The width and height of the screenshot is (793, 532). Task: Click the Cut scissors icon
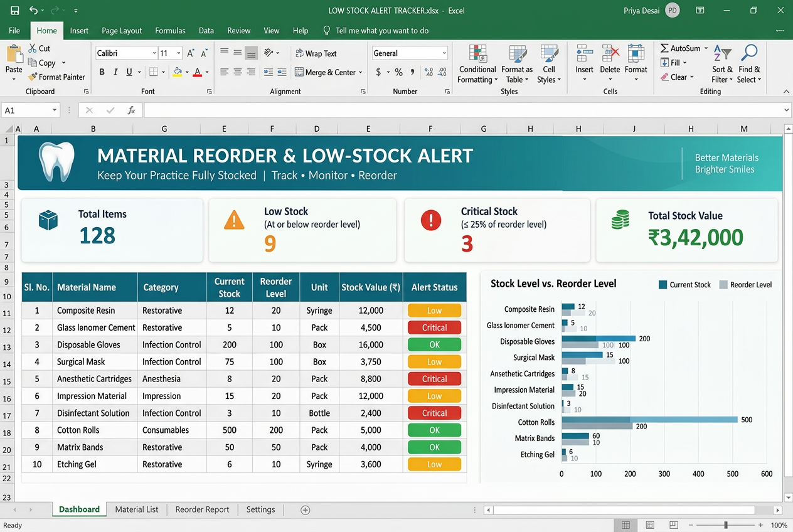33,48
